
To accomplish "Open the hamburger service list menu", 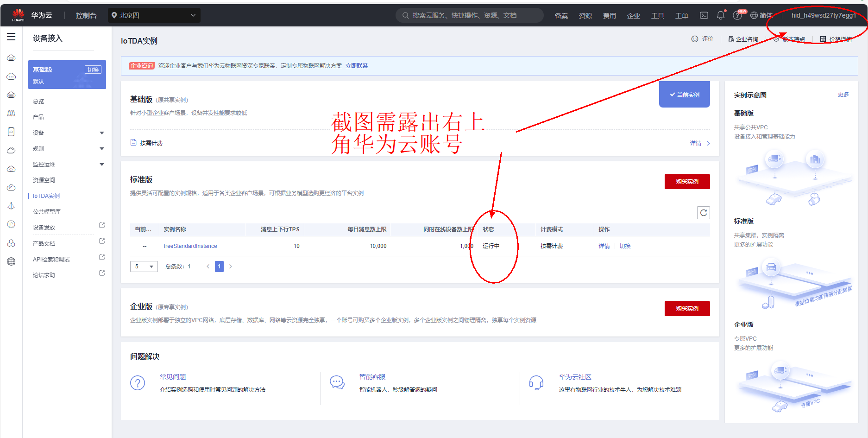I will point(11,37).
